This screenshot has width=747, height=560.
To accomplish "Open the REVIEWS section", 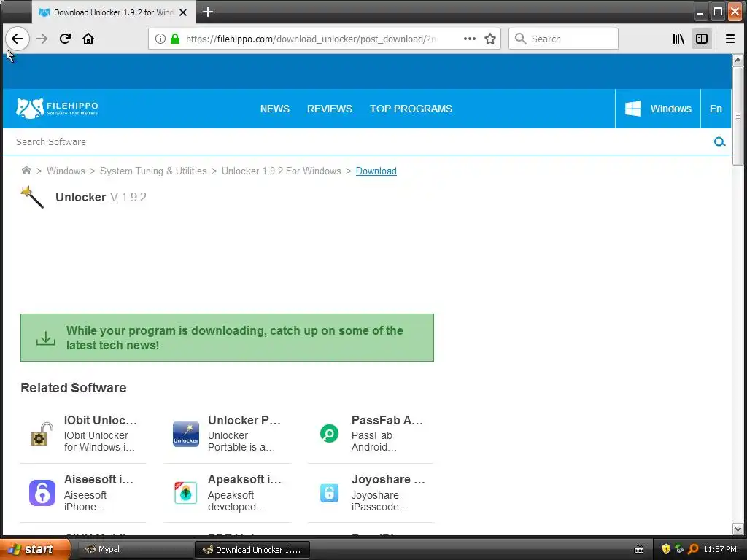I will coord(330,109).
